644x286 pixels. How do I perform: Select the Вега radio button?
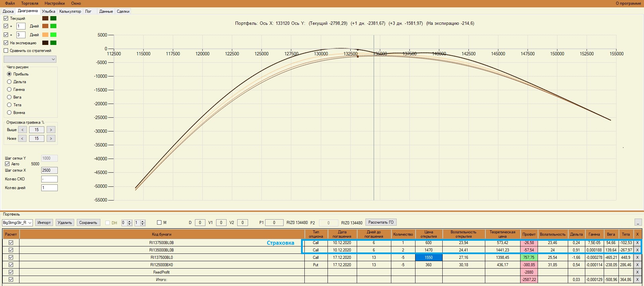pos(9,97)
